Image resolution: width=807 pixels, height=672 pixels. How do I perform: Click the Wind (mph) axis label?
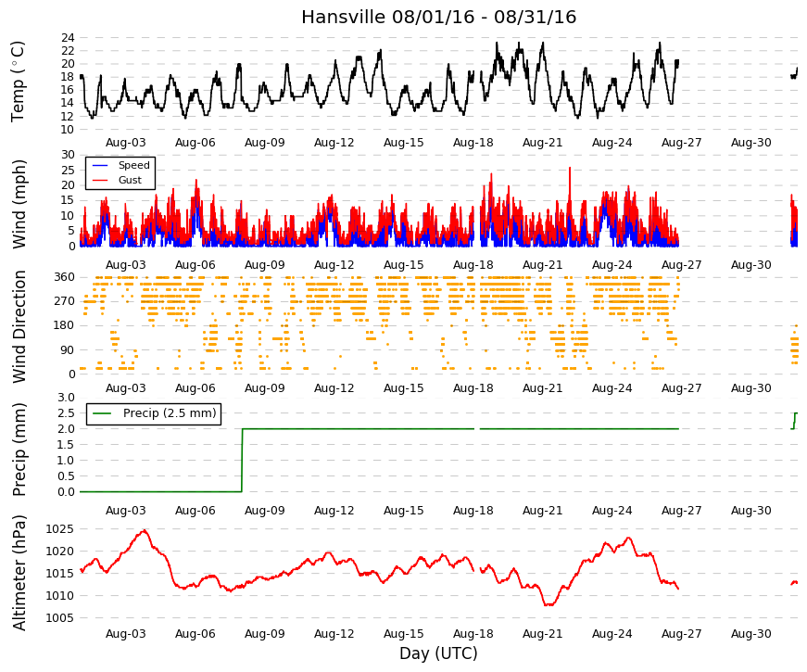(x=19, y=204)
